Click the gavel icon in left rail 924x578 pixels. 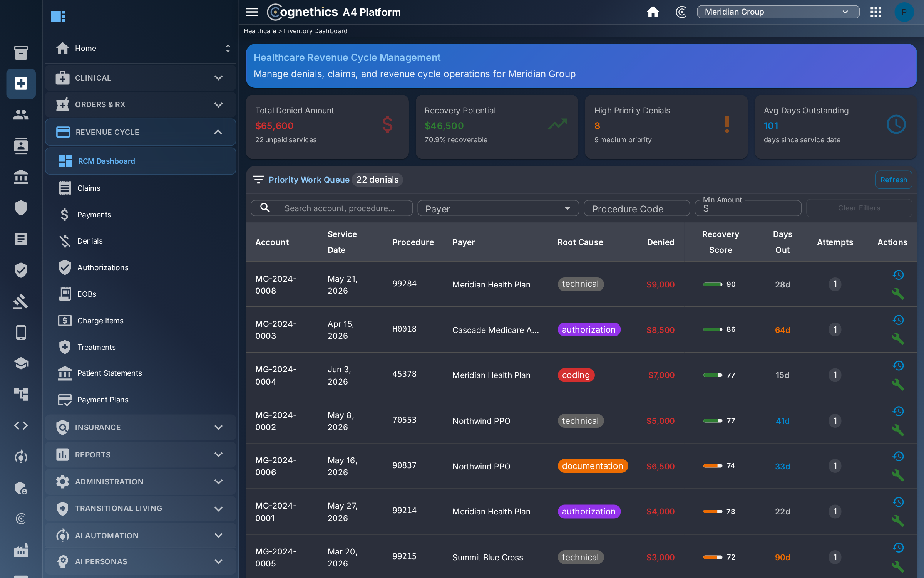21,301
